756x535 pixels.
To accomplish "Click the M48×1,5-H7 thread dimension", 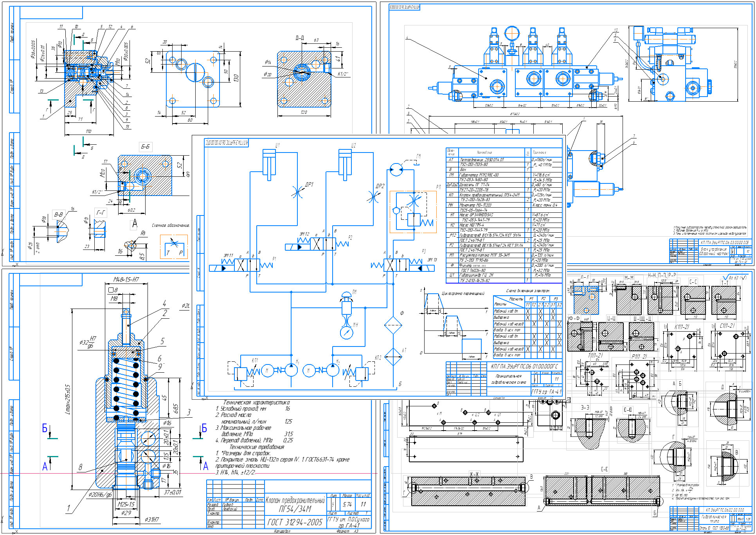I will [x=126, y=280].
